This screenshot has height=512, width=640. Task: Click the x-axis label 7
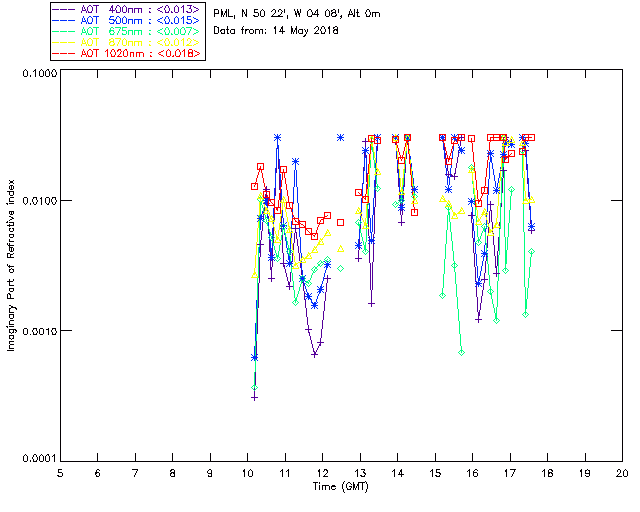(135, 473)
